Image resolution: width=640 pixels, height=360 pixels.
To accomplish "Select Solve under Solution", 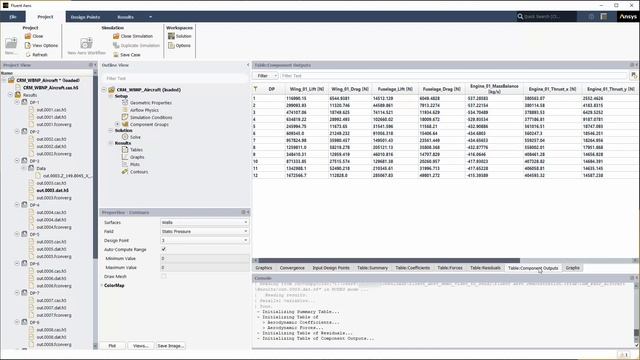I will (135, 137).
